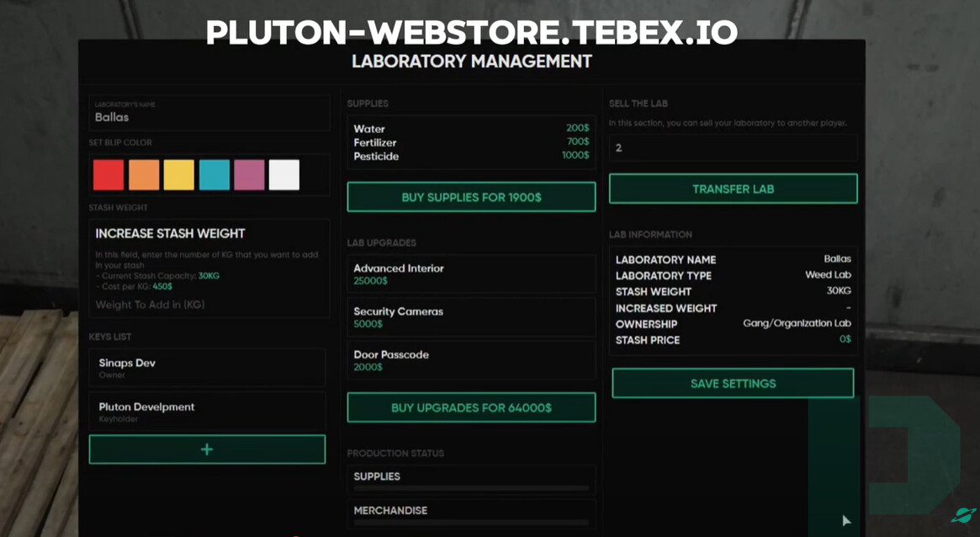
Task: Click the Buy Supplies for 1900$ button
Action: pyautogui.click(x=471, y=197)
